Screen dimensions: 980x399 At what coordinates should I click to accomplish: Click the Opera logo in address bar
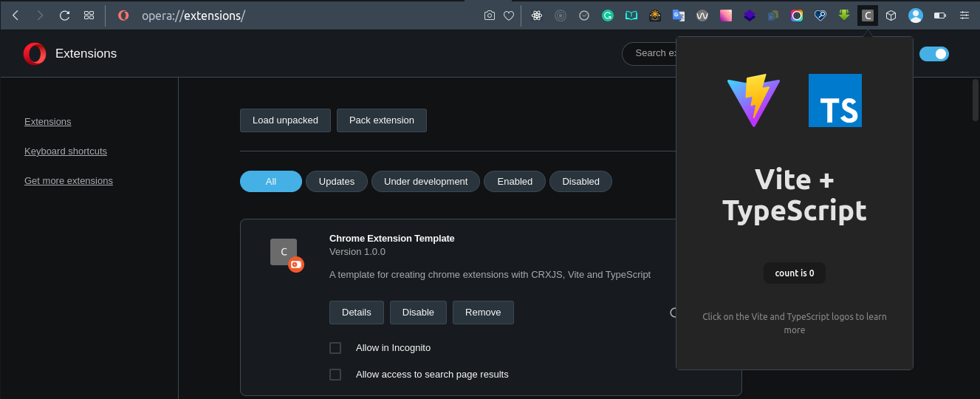[x=123, y=15]
